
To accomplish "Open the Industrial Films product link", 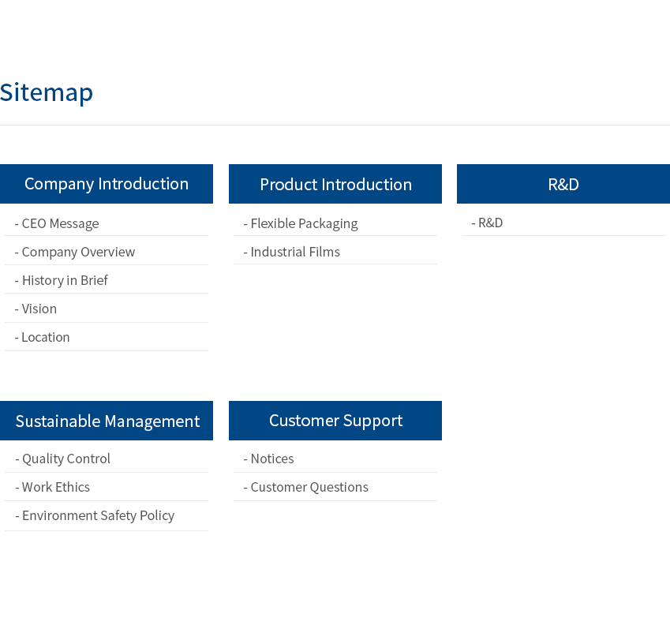I will (292, 252).
